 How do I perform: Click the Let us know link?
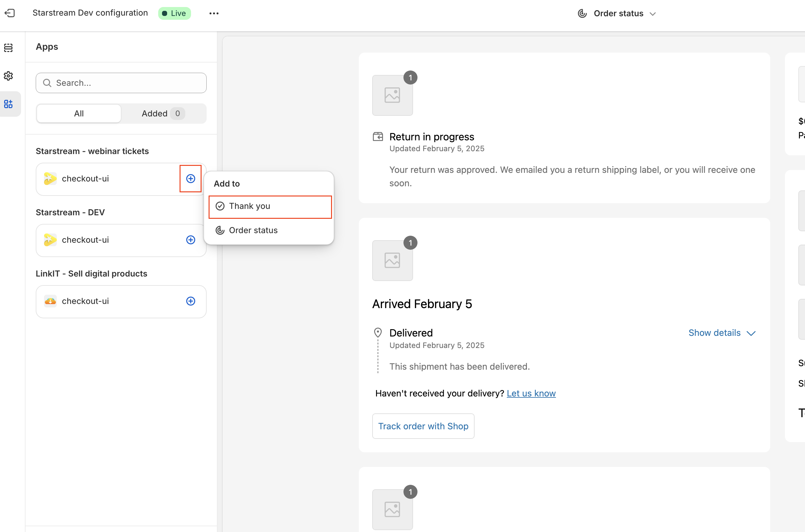coord(531,393)
